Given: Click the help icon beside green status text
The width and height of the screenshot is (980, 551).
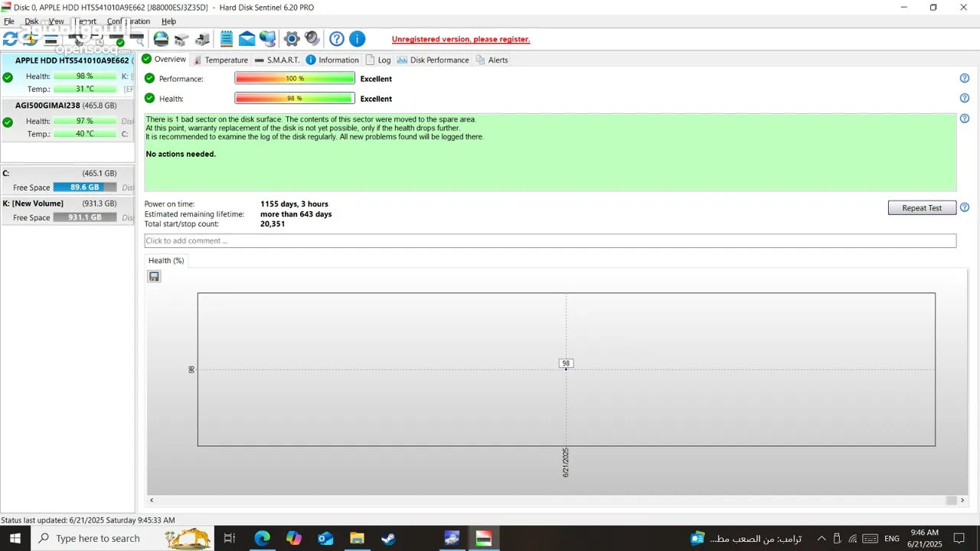Looking at the screenshot, I should 965,119.
